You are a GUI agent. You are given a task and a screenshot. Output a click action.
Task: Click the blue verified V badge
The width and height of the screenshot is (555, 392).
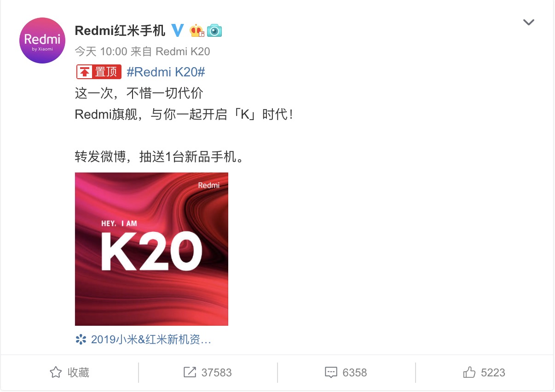point(178,30)
